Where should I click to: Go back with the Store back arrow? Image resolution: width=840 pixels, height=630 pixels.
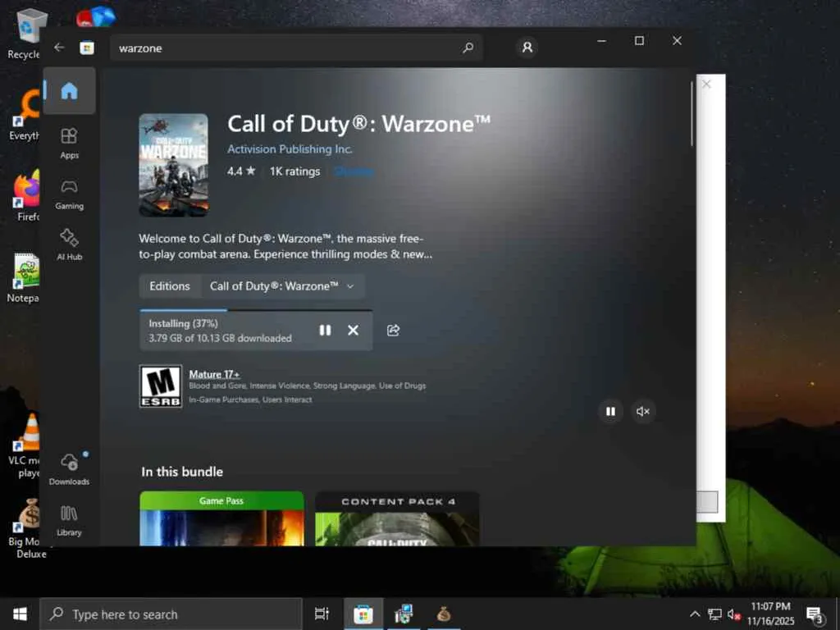(x=59, y=48)
